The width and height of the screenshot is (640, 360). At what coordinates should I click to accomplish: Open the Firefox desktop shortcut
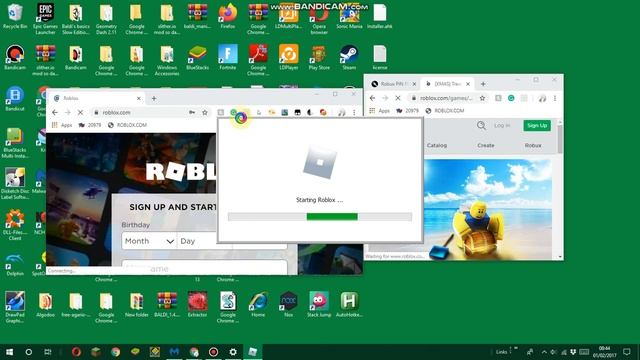click(x=228, y=16)
